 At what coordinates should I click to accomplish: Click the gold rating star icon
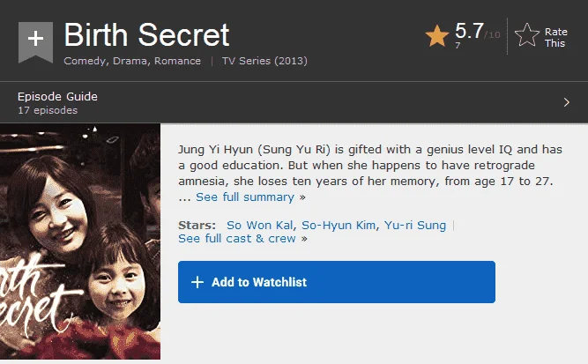[x=437, y=36]
